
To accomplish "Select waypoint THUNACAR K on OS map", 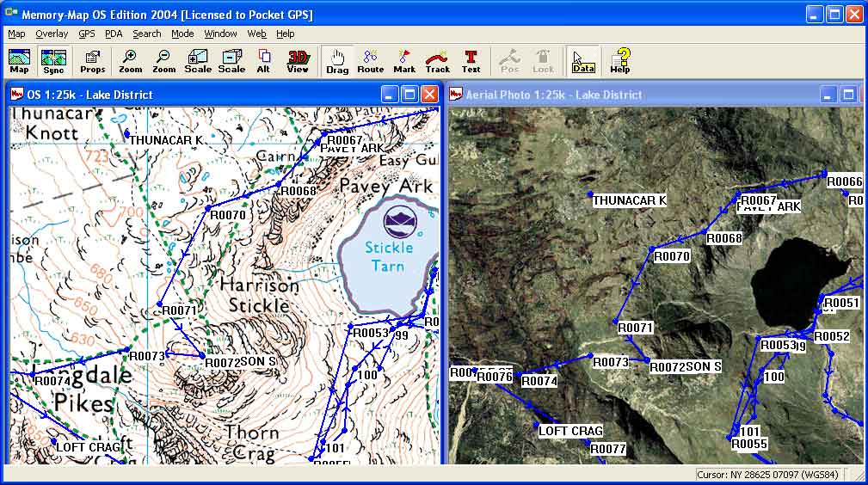I will [x=166, y=141].
